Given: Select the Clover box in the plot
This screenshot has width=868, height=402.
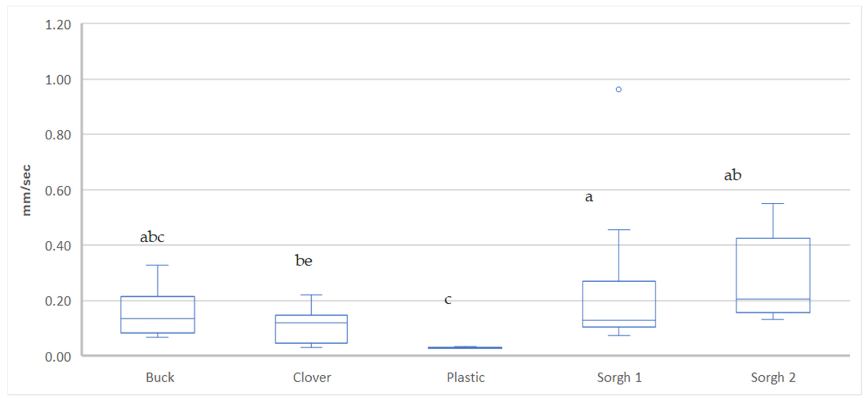Looking at the screenshot, I should (311, 329).
